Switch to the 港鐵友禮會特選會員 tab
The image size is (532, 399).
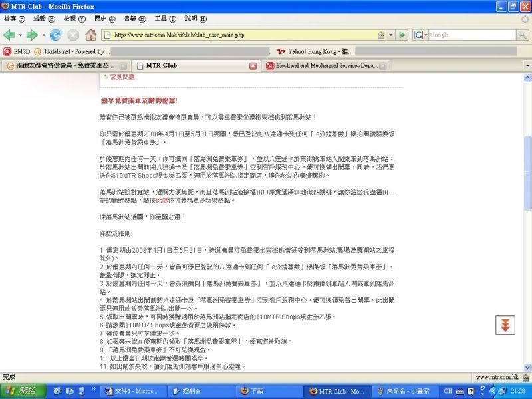[66, 66]
